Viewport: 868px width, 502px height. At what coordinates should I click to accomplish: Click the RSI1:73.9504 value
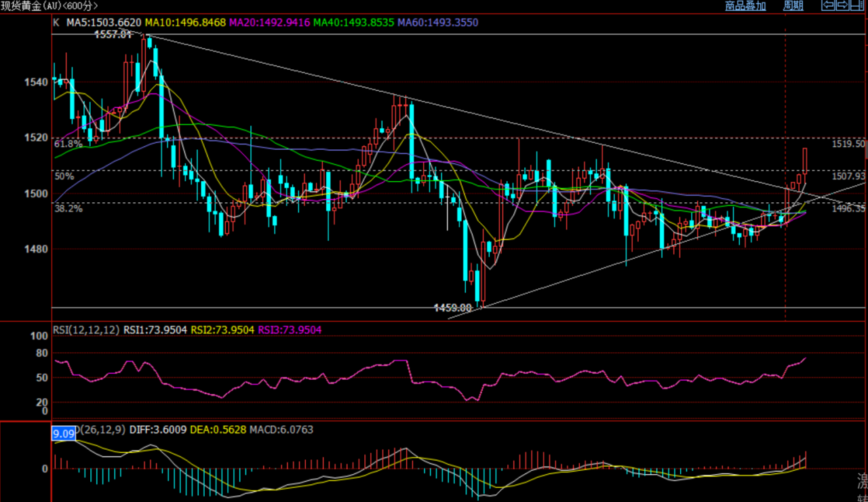pyautogui.click(x=155, y=330)
